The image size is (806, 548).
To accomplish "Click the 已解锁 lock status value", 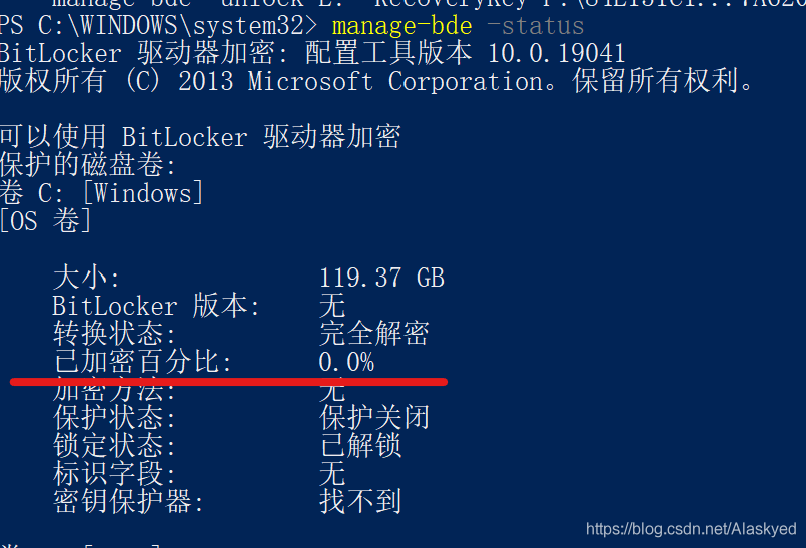I will click(360, 446).
